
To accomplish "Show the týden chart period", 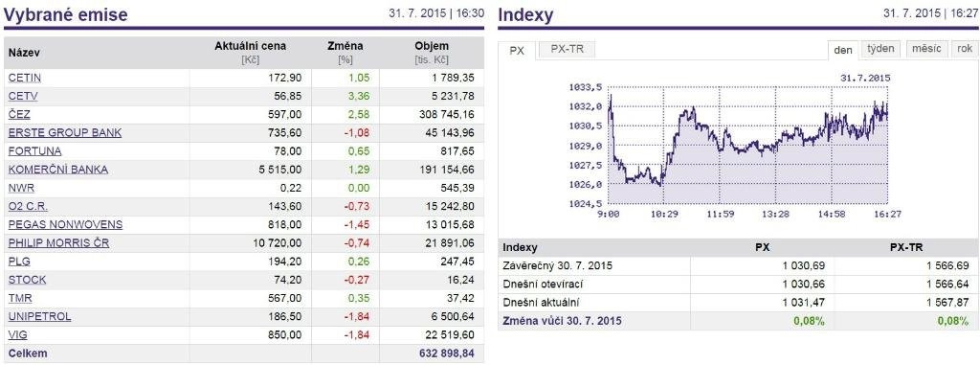I will click(x=881, y=49).
